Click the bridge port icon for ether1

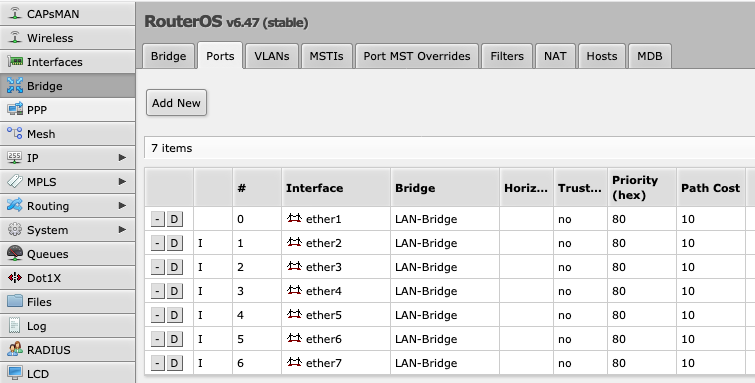click(x=294, y=218)
